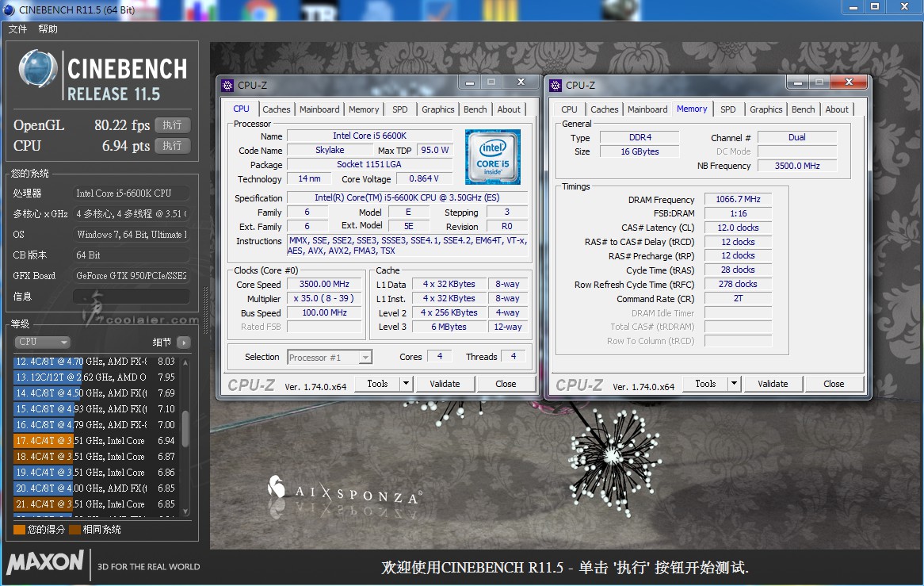The width and height of the screenshot is (924, 586).
Task: Click Validate in the CPU-Z memory window
Action: (773, 384)
